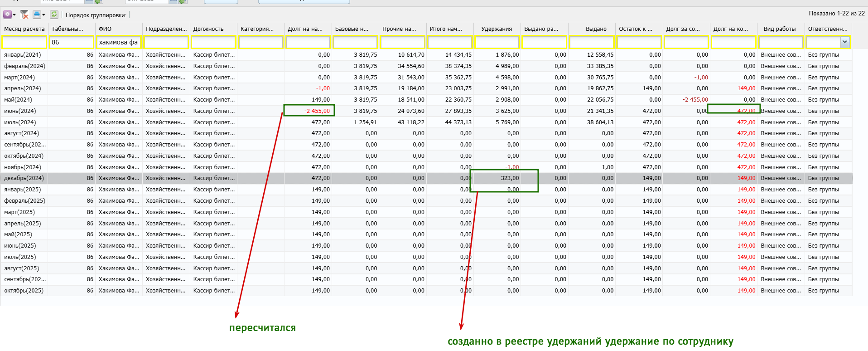Focus the Выдано filter field
This screenshot has height=351, width=868.
pos(592,42)
